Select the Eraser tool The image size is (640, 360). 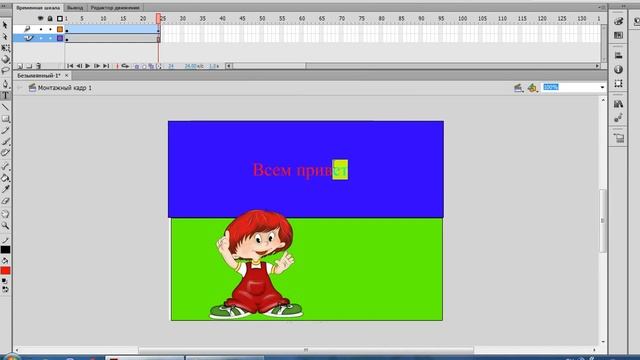tap(5, 201)
